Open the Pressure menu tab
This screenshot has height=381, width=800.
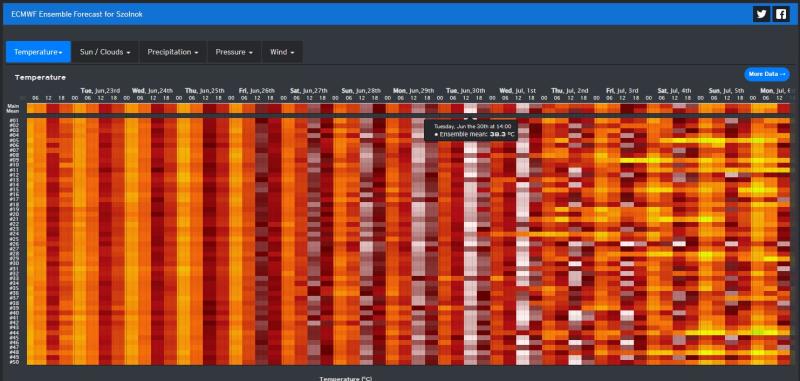234,52
